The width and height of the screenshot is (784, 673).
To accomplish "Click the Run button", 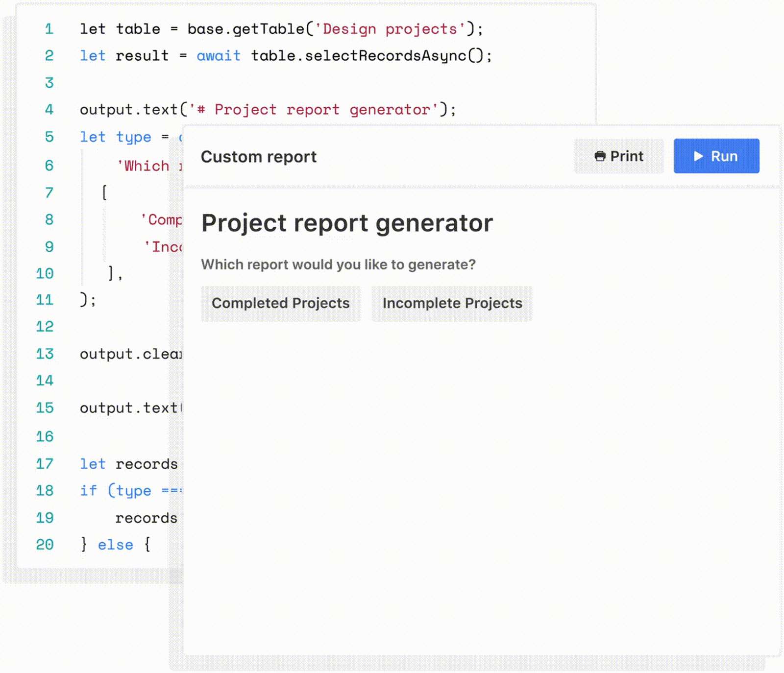I will 716,156.
